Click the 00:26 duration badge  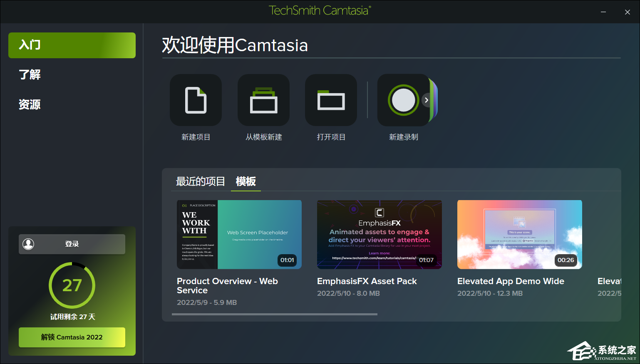tap(566, 260)
